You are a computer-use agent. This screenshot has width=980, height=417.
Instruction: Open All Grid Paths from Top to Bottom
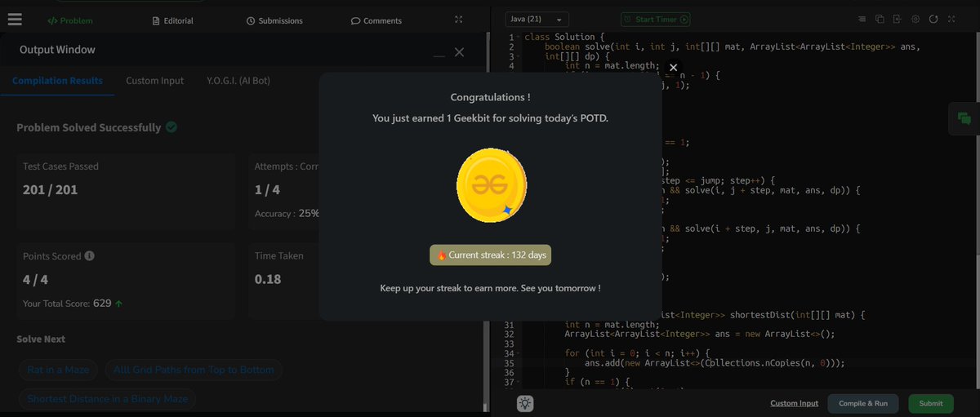tap(194, 370)
